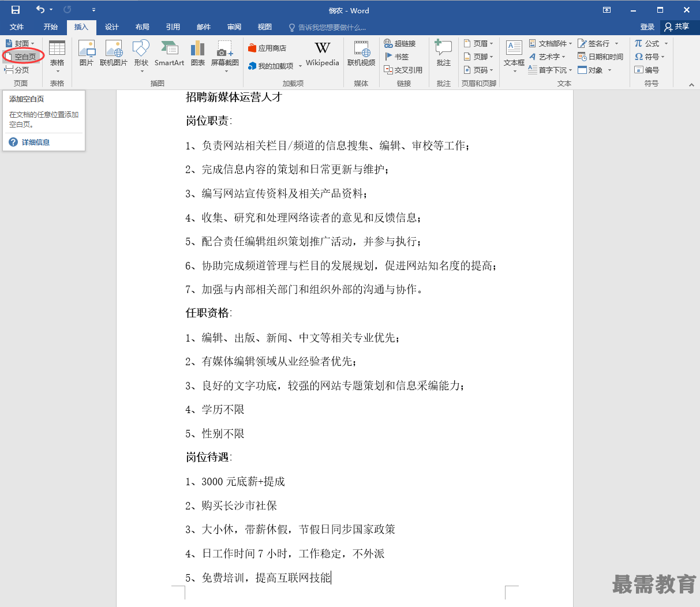The width and height of the screenshot is (700, 607).
Task: Switch to the Design (设计) tab
Action: 112,27
